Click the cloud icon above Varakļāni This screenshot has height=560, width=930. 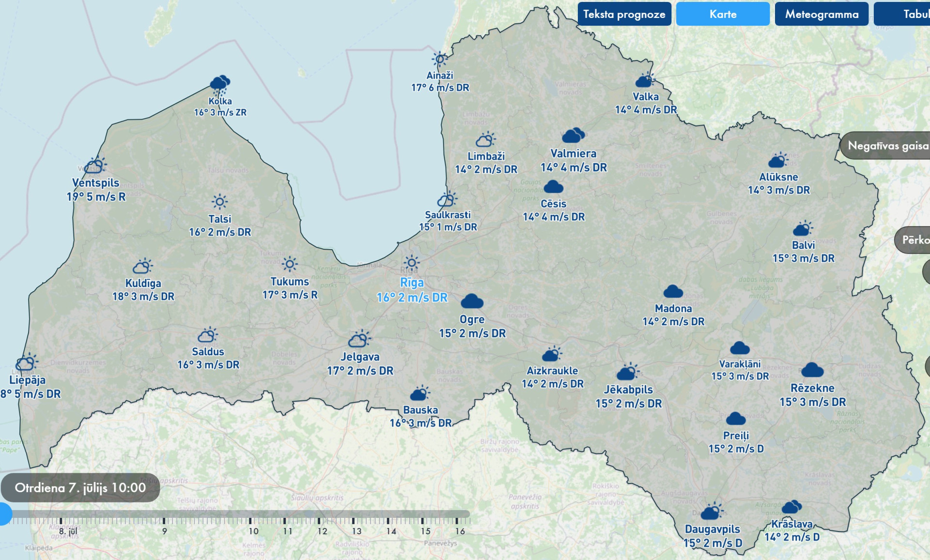[x=740, y=348]
